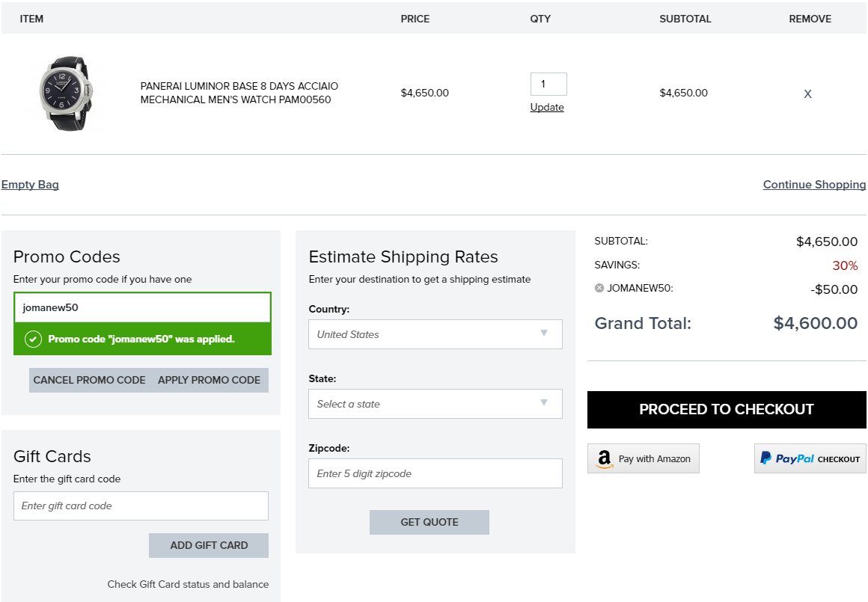Click the -$50.00 promo discount amount
The width and height of the screenshot is (868, 602).
[834, 289]
